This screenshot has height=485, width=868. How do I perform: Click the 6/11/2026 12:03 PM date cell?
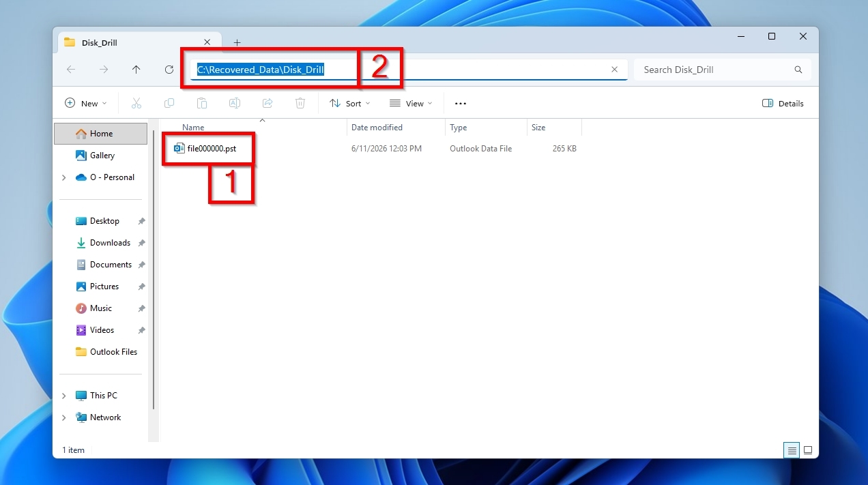(x=386, y=149)
